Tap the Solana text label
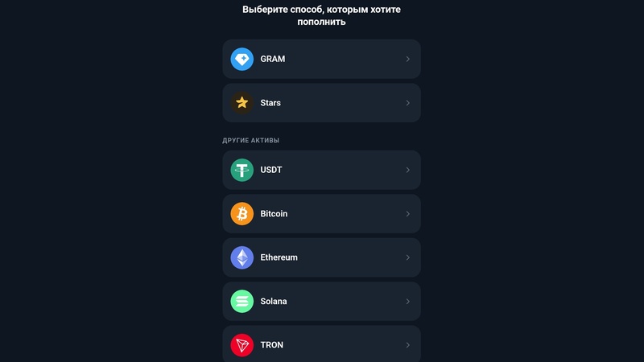644x362 pixels. [274, 301]
